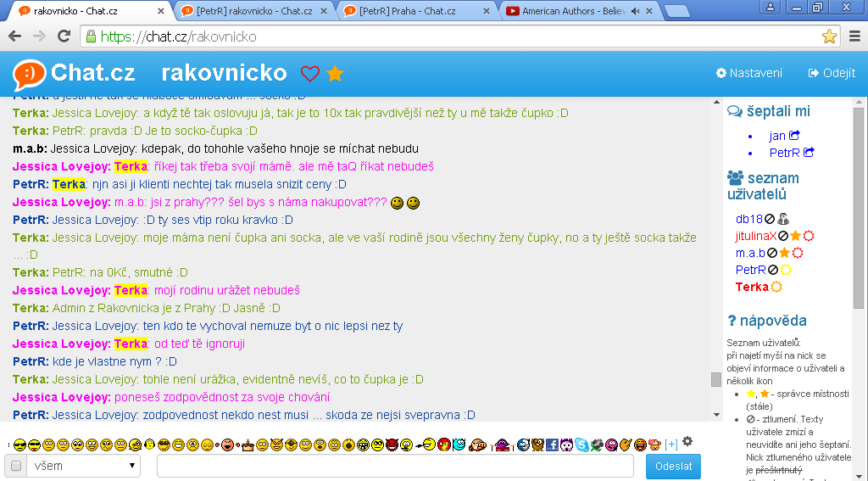Click the red sun icon next to m.a.b
Screen dimensions: 868x481
[798, 254]
